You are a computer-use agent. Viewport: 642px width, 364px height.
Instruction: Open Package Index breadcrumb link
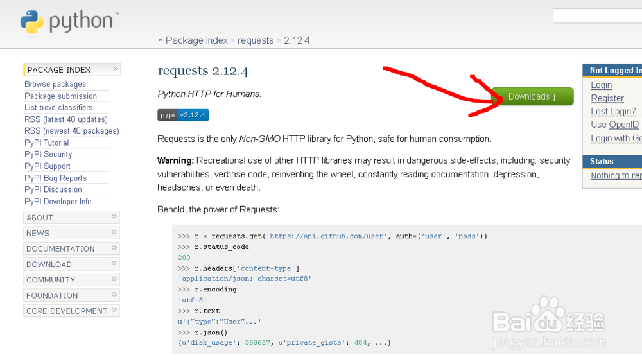click(196, 40)
